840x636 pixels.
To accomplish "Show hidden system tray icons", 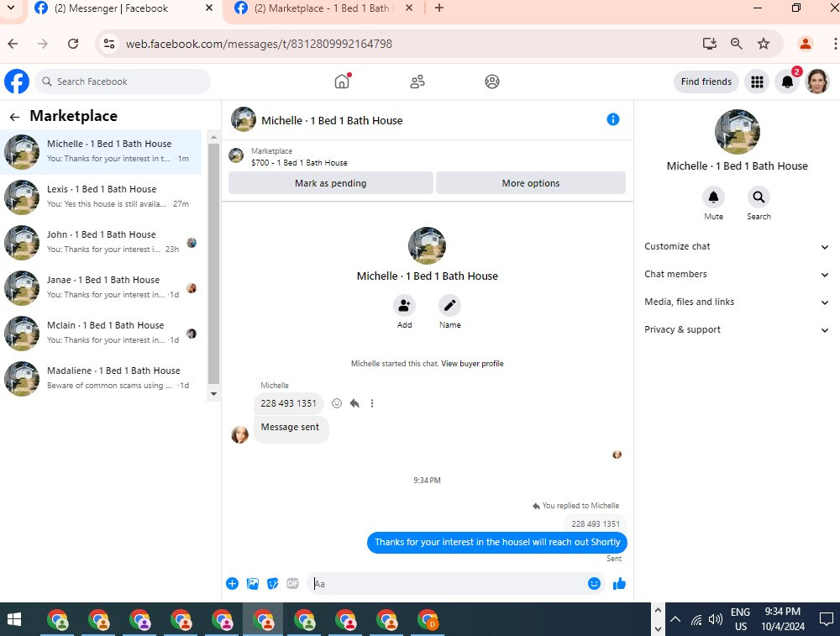I will [675, 619].
